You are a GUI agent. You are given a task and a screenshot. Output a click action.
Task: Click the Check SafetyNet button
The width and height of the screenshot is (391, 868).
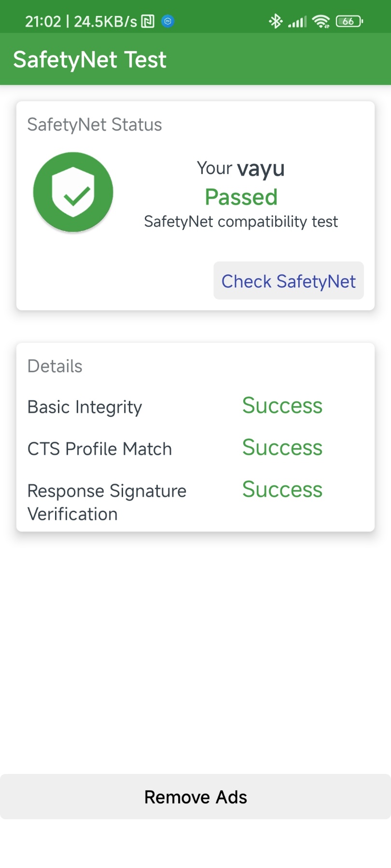point(289,281)
